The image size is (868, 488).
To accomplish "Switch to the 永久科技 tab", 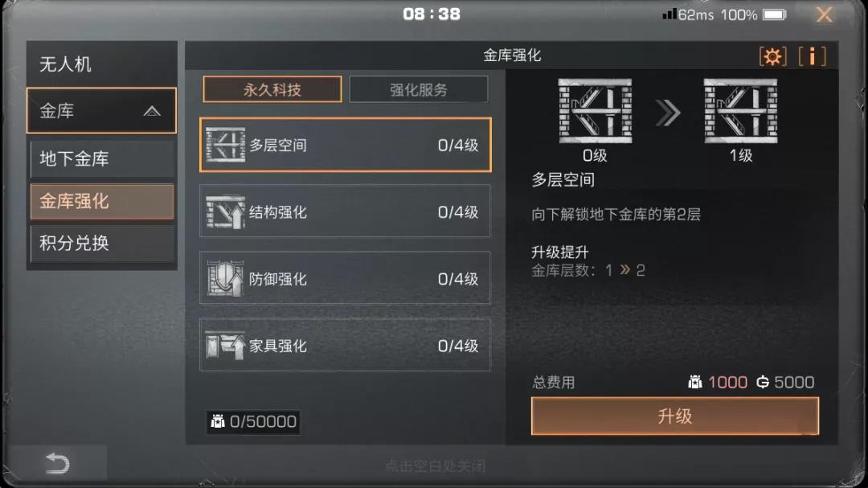I will [x=272, y=89].
